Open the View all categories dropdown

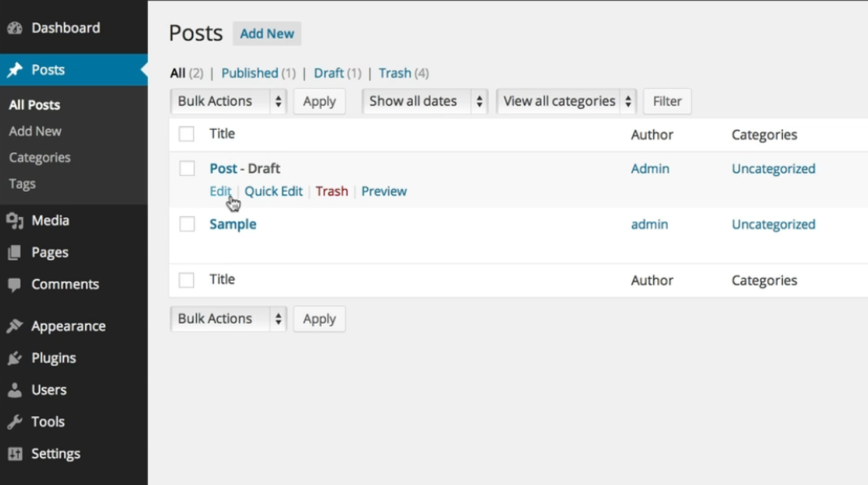pos(567,101)
